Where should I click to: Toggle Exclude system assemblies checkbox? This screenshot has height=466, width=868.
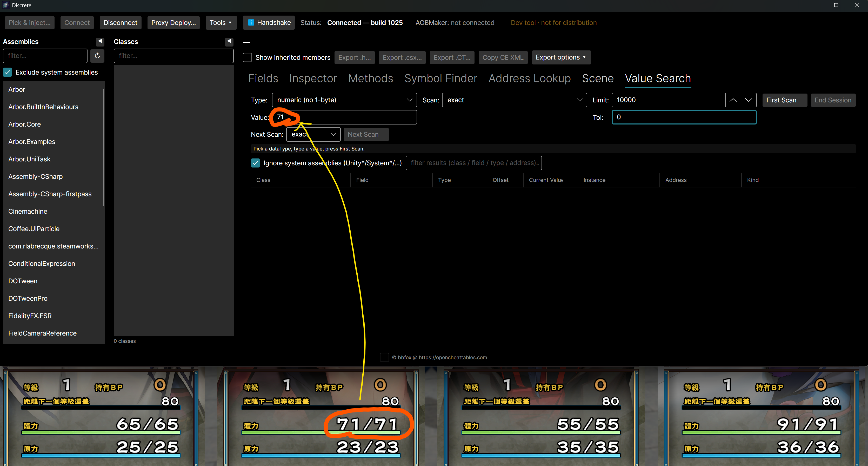tap(8, 72)
